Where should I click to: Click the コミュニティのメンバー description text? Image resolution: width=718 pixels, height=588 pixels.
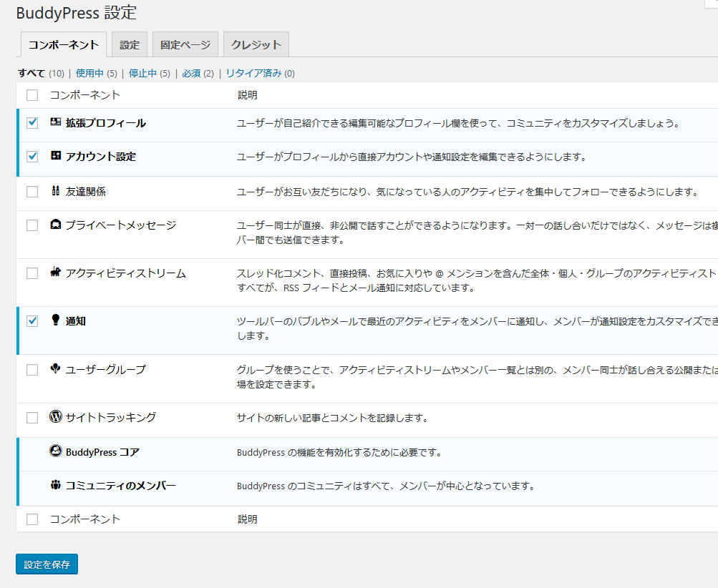pos(387,486)
